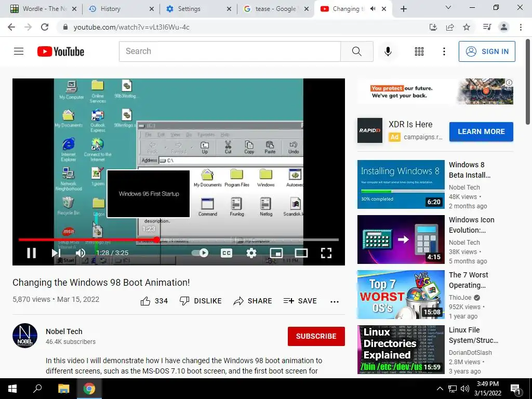Image resolution: width=532 pixels, height=399 pixels.
Task: Switch to History tab
Action: pyautogui.click(x=121, y=9)
